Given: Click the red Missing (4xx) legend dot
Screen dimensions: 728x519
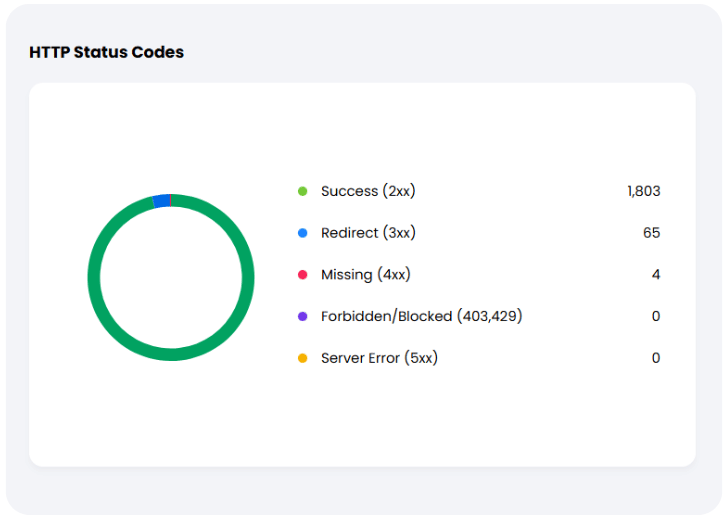Looking at the screenshot, I should pos(302,275).
